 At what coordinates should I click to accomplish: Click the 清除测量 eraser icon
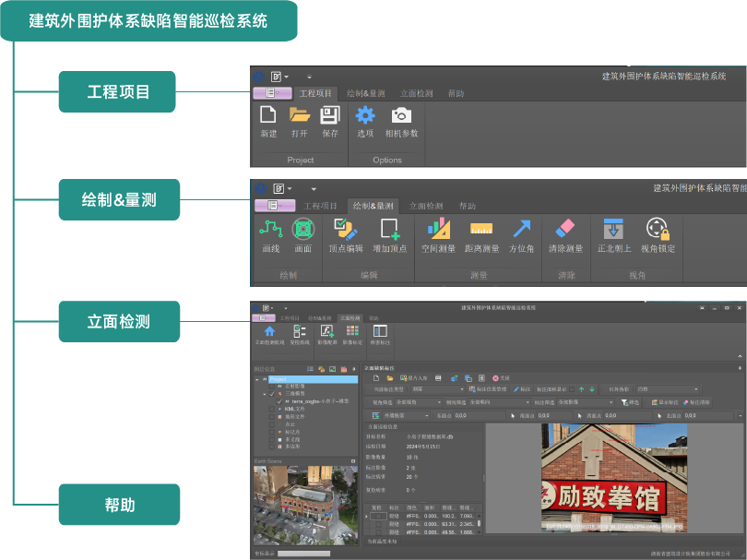[x=565, y=229]
